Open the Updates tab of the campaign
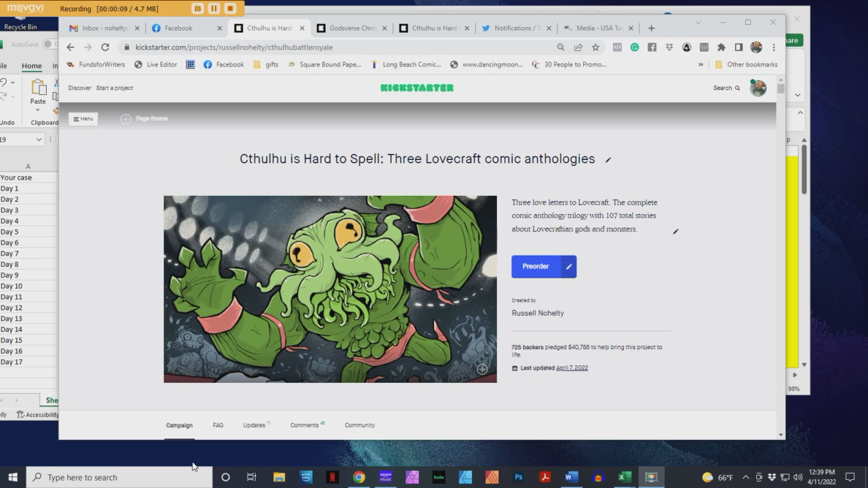Screen dimensions: 868x488 coord(254,425)
